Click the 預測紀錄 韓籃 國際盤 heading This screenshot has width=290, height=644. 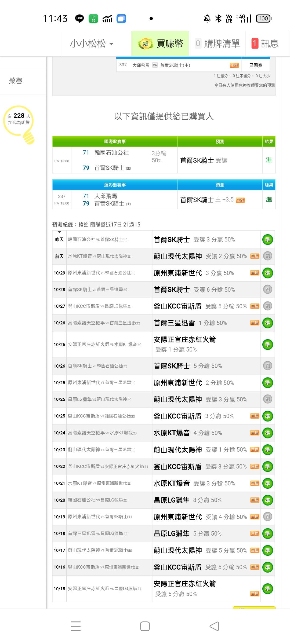tap(96, 225)
